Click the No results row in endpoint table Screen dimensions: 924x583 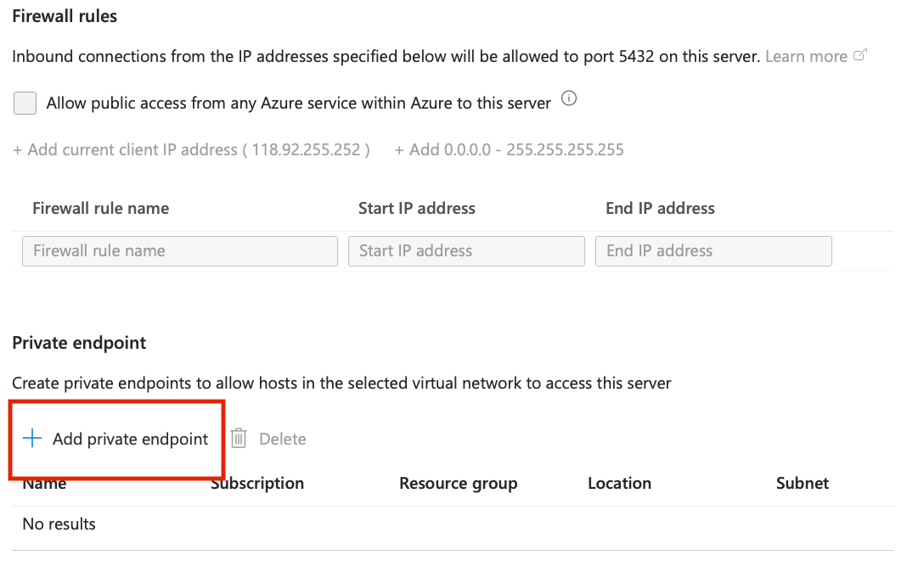(59, 524)
